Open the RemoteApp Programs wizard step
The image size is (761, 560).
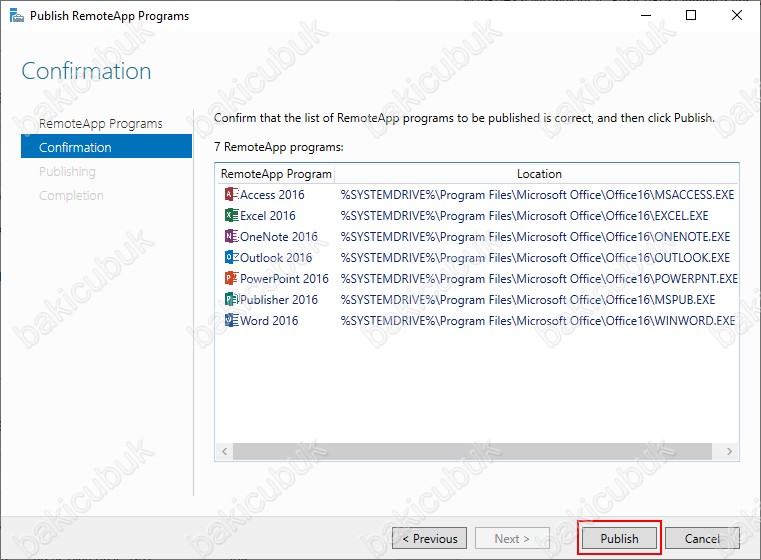[x=100, y=124]
